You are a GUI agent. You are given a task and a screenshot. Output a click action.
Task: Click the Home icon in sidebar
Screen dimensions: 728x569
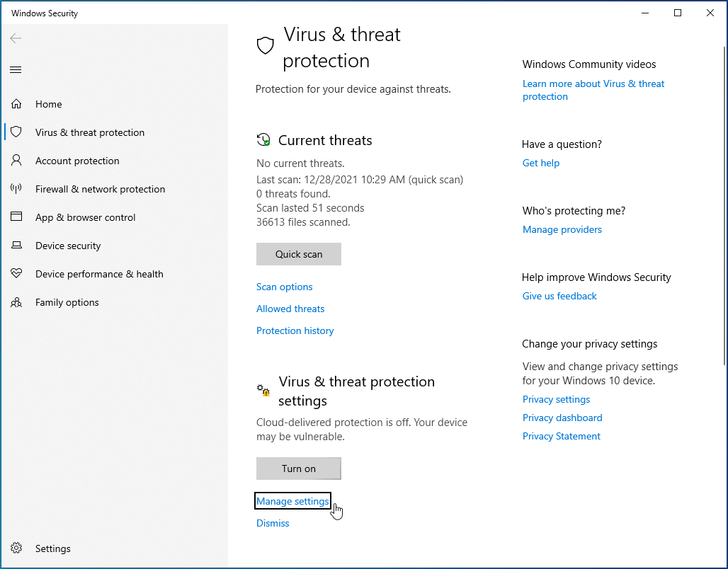point(16,104)
